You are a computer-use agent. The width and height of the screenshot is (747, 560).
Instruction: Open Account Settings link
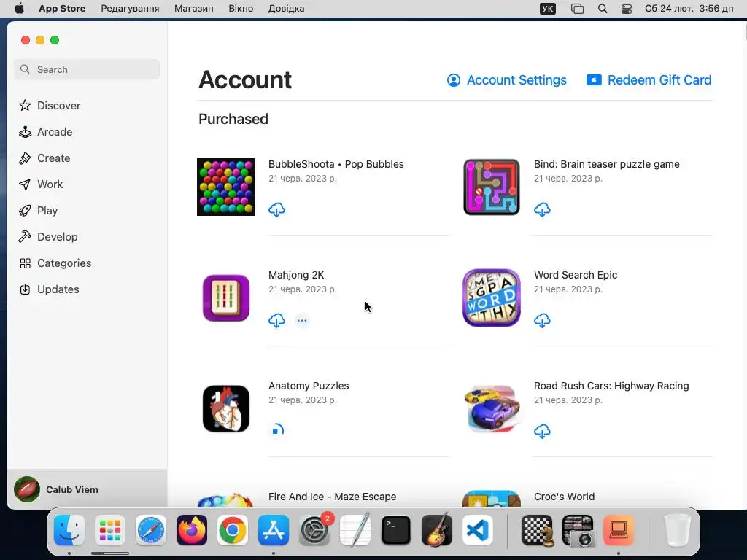click(507, 80)
